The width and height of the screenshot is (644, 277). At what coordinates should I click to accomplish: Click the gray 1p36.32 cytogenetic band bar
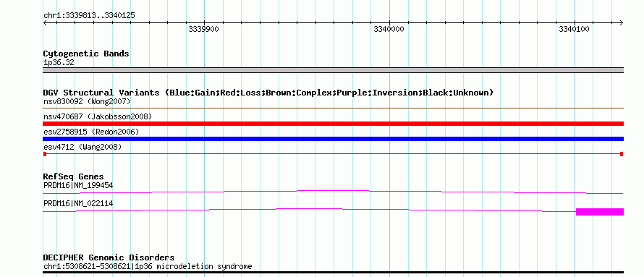pos(333,70)
